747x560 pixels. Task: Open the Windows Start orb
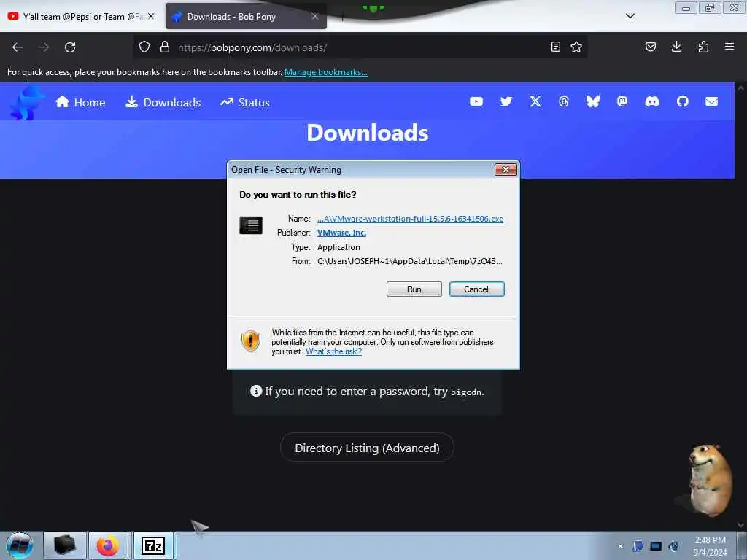[x=20, y=545]
